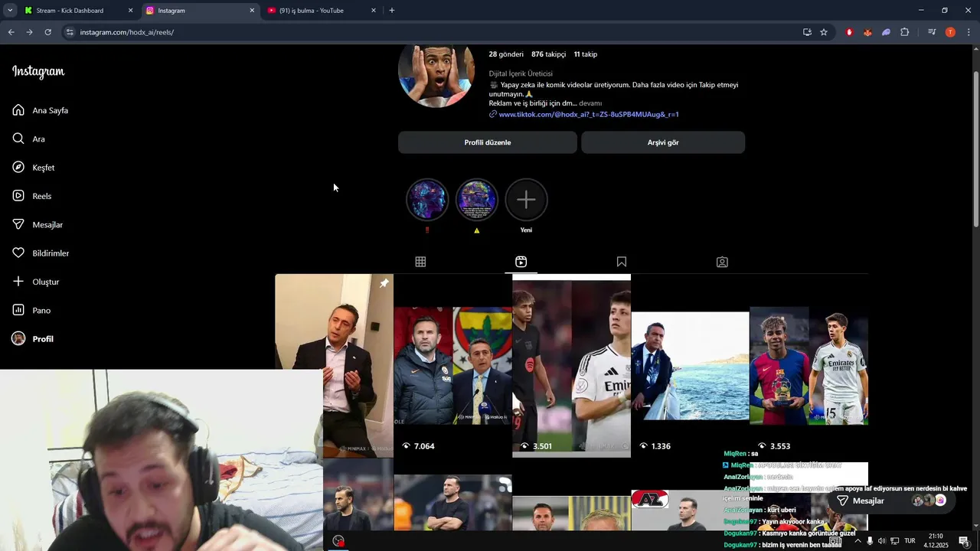The height and width of the screenshot is (551, 980).
Task: Open the TikTok profile link
Action: point(588,114)
